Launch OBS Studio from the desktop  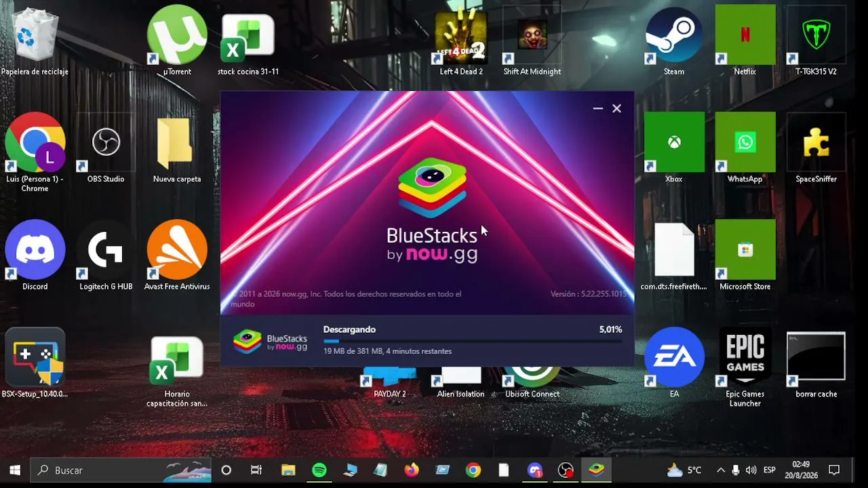click(x=106, y=149)
